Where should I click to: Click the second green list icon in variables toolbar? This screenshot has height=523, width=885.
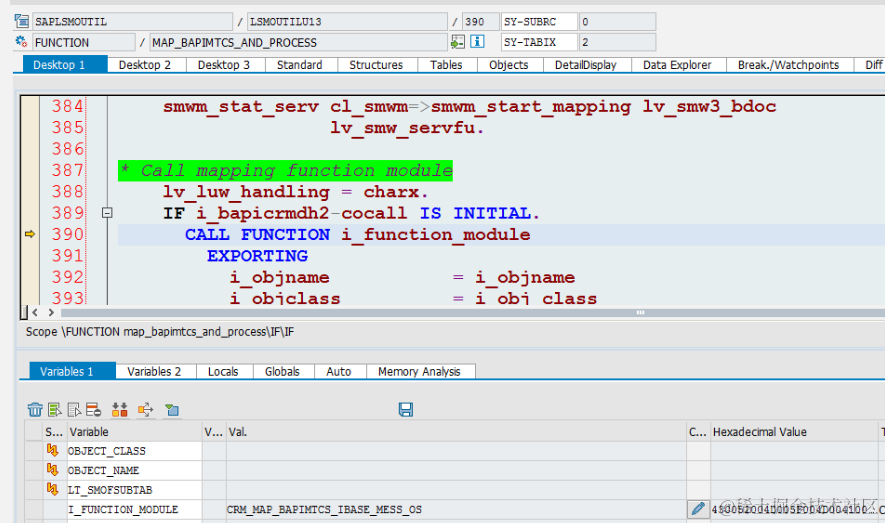click(x=55, y=410)
